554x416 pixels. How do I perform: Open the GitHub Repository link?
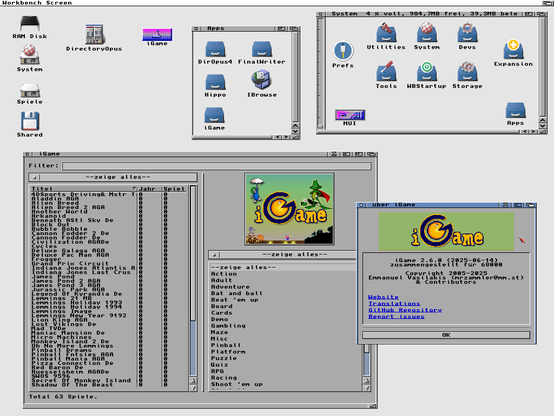pyautogui.click(x=405, y=310)
